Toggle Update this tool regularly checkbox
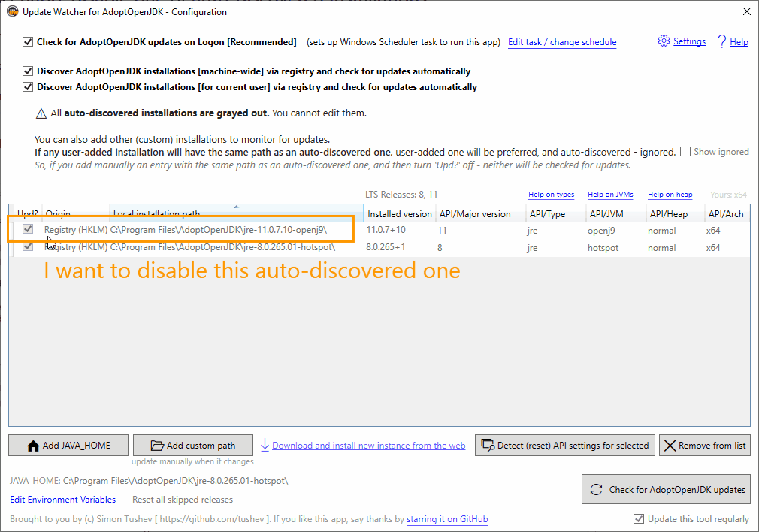759x532 pixels. tap(639, 519)
